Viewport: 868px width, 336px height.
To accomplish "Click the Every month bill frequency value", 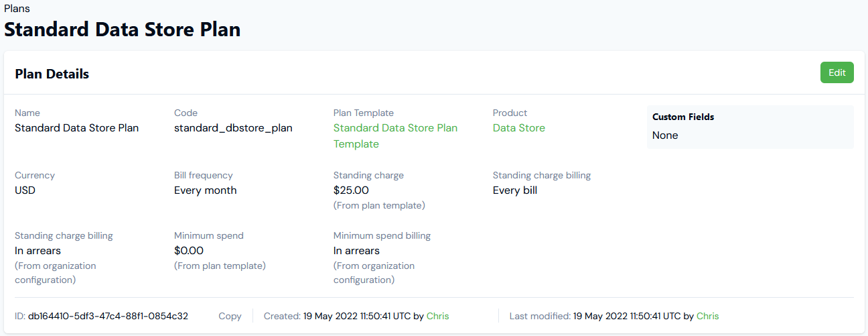I will tap(206, 190).
